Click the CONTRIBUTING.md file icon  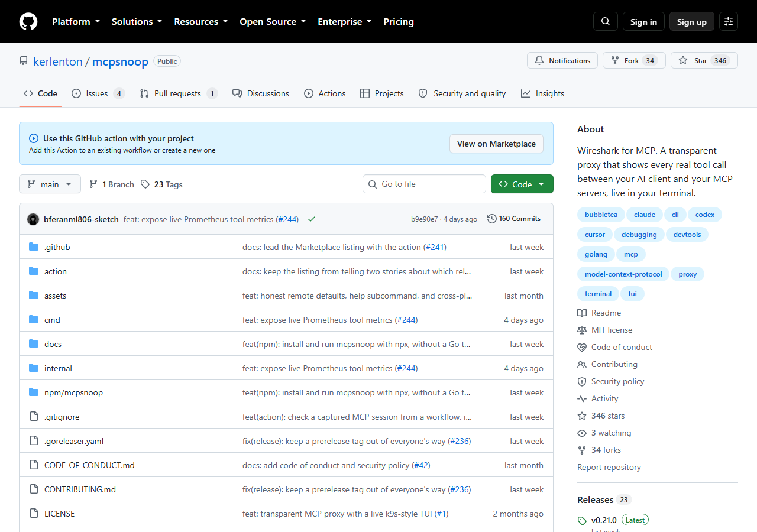(x=34, y=489)
